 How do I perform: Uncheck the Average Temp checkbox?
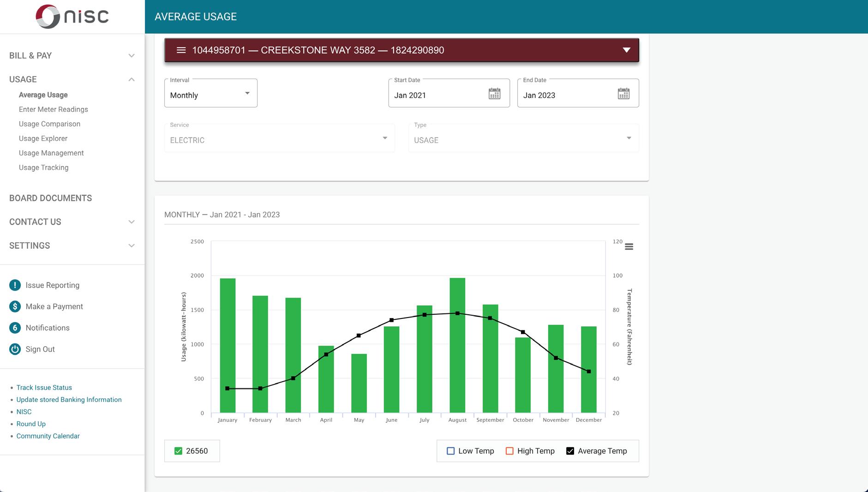click(x=570, y=451)
